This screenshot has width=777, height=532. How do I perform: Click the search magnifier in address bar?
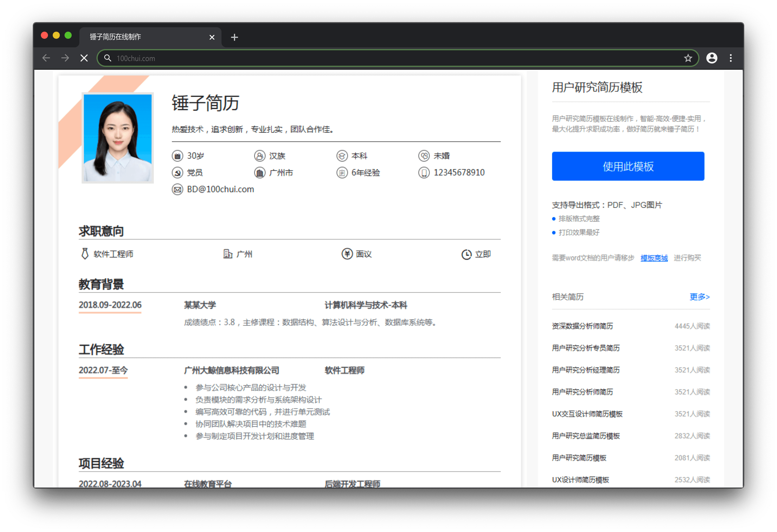tap(107, 58)
